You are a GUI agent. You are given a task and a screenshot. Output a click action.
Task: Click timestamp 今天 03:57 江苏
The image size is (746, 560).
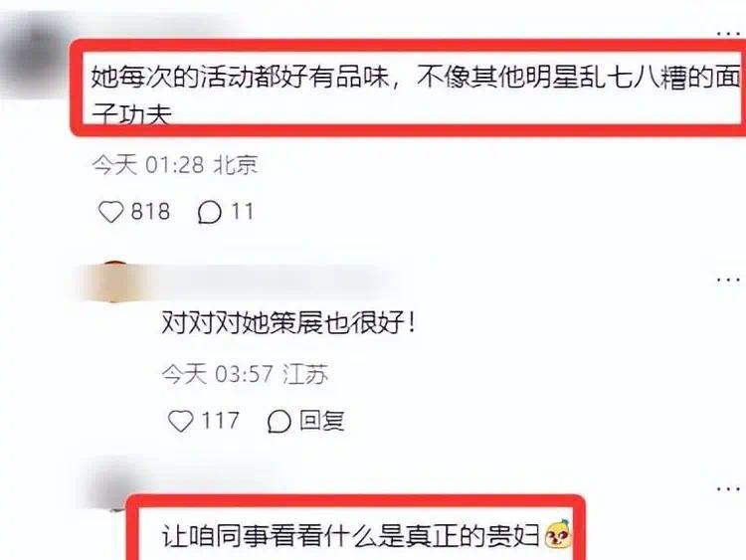coord(245,374)
